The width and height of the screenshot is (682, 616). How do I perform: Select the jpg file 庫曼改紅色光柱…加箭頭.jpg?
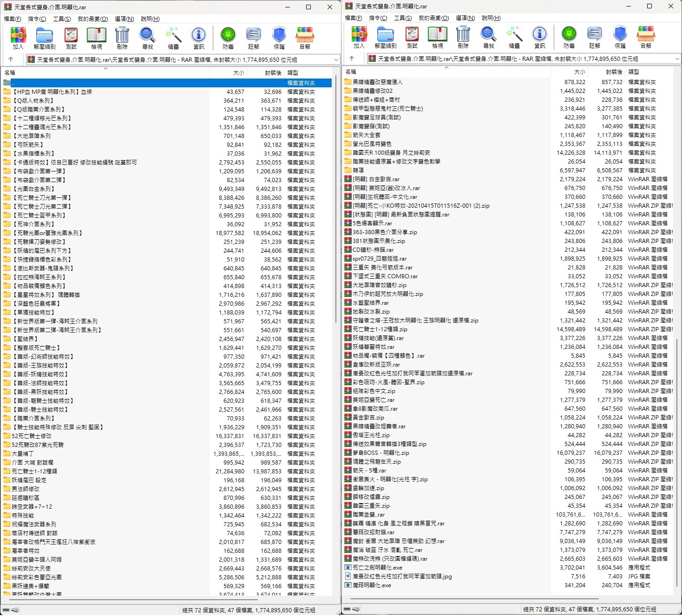click(x=508, y=577)
